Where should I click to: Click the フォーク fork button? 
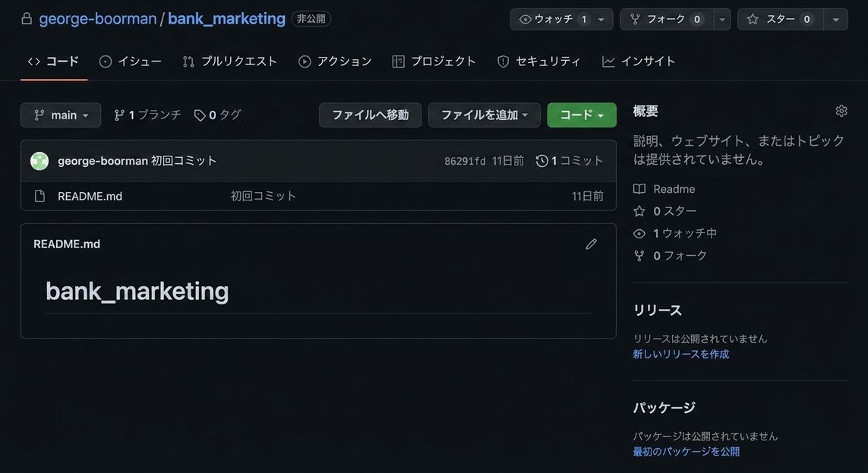pyautogui.click(x=667, y=20)
